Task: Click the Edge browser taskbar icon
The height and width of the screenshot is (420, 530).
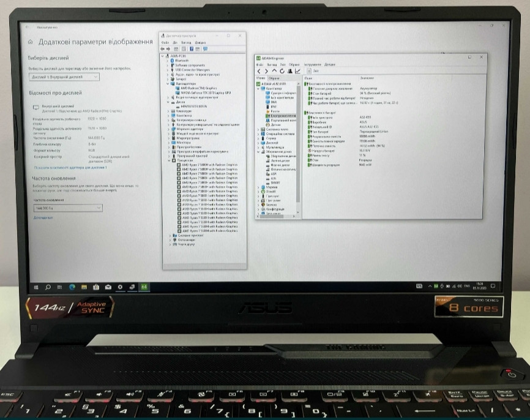Action: tap(72, 286)
